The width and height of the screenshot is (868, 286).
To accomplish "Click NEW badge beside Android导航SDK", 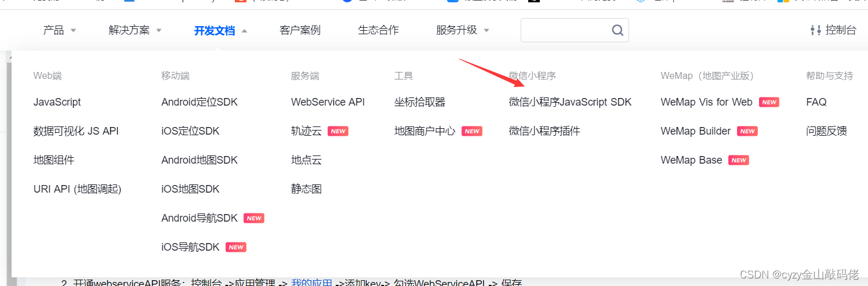I will click(x=254, y=218).
